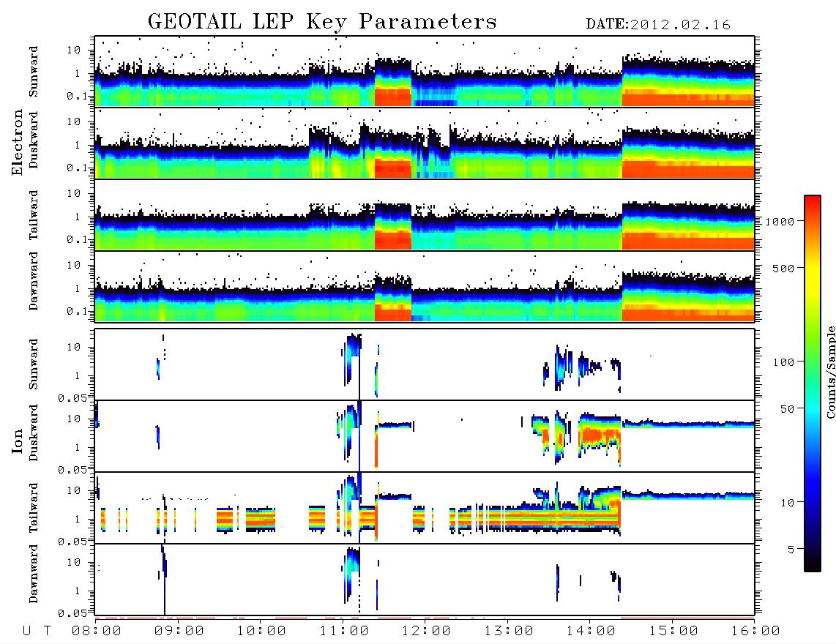836x644 pixels.
Task: Select the Electron Sunward panel label
Action: (33, 72)
